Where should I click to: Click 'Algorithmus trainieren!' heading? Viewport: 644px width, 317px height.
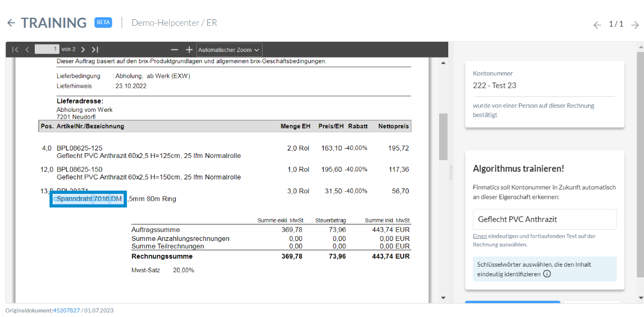(519, 169)
